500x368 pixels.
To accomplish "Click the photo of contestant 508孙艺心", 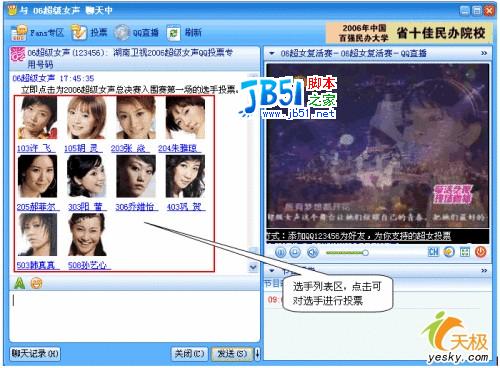I will tap(86, 235).
